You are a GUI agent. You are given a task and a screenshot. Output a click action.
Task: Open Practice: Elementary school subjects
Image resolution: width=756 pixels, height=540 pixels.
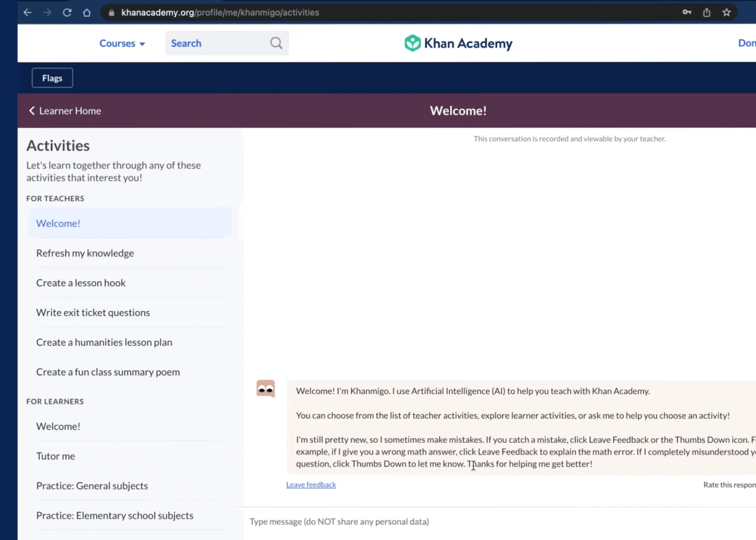click(x=130, y=515)
